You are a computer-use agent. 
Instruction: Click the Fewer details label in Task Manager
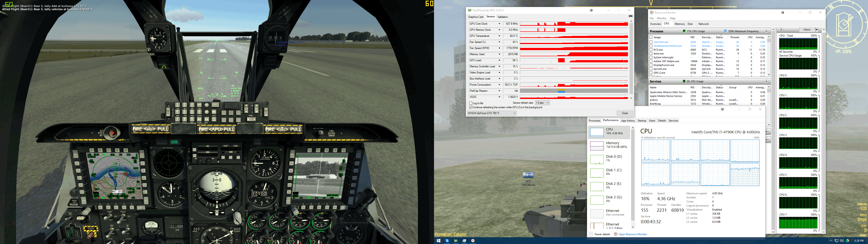(x=602, y=234)
